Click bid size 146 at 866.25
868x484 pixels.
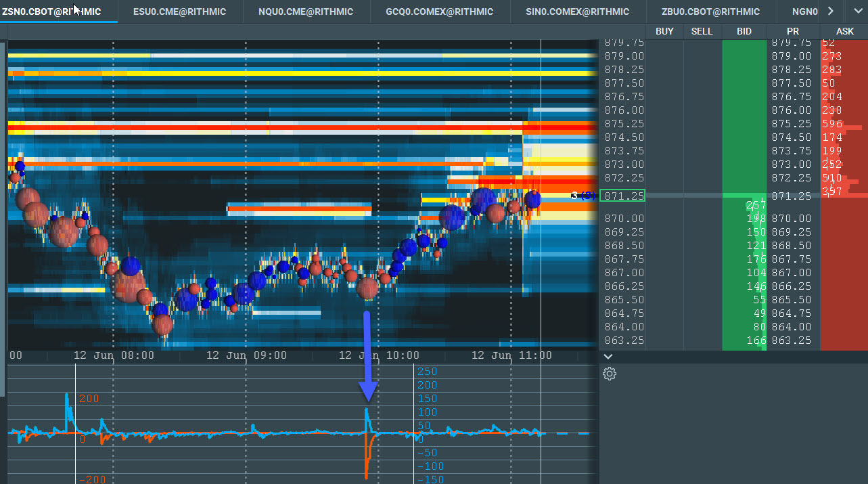pyautogui.click(x=755, y=286)
